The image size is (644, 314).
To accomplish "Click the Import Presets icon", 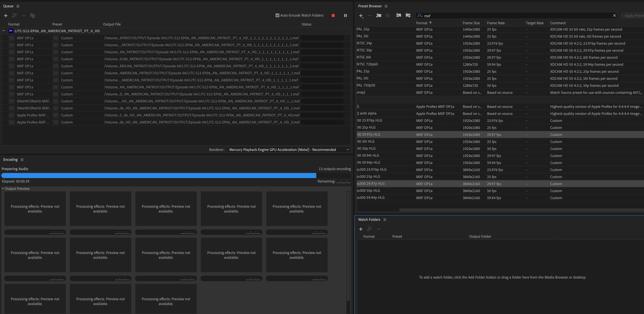I will point(398,15).
